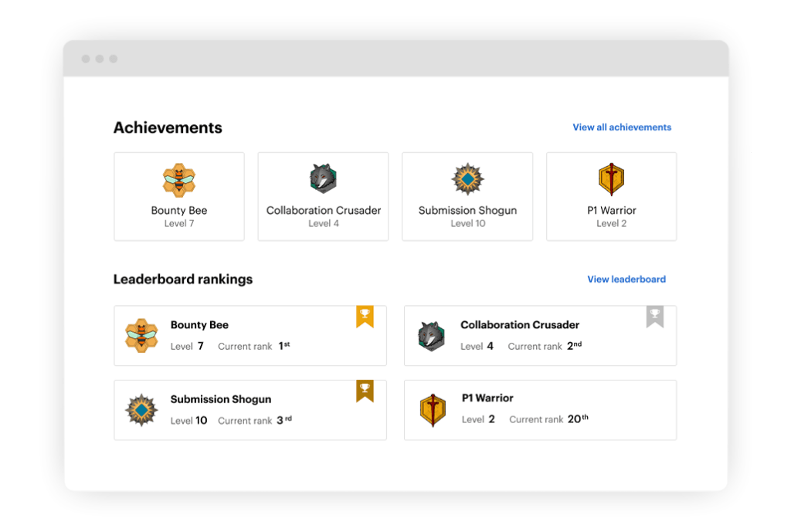Click the Bounty Bee badge in Achievements
Screen dimensions: 791x532
179,180
